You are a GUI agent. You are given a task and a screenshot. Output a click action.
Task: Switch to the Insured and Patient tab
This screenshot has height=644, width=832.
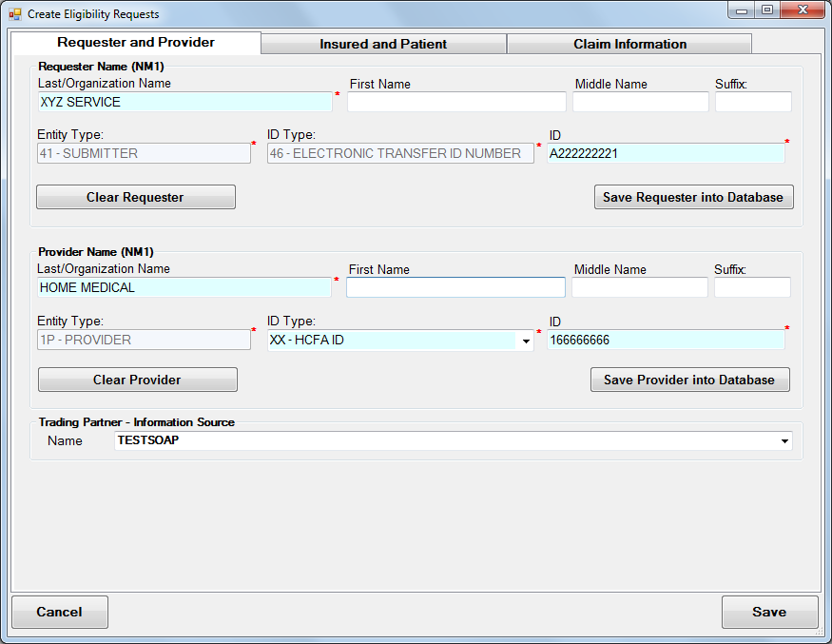tap(382, 44)
